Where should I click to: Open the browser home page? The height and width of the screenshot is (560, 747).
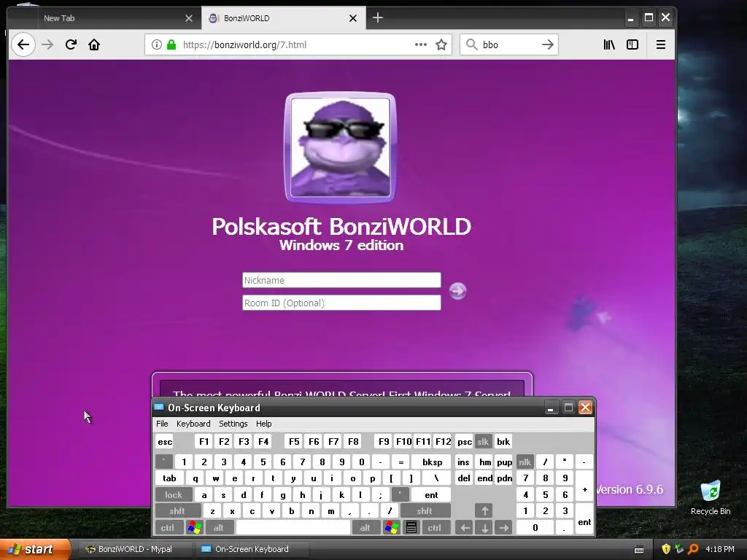coord(94,44)
